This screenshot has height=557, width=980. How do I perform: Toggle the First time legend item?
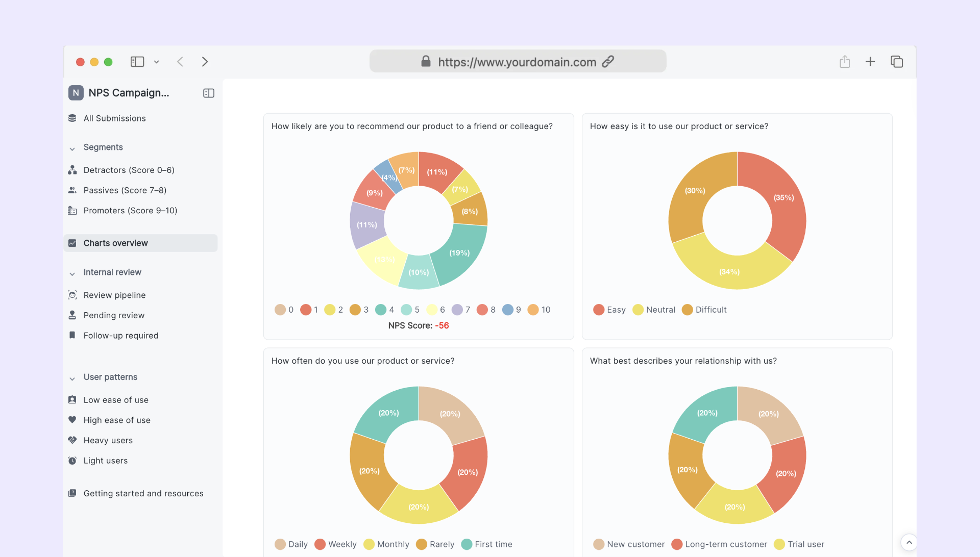[x=487, y=544]
